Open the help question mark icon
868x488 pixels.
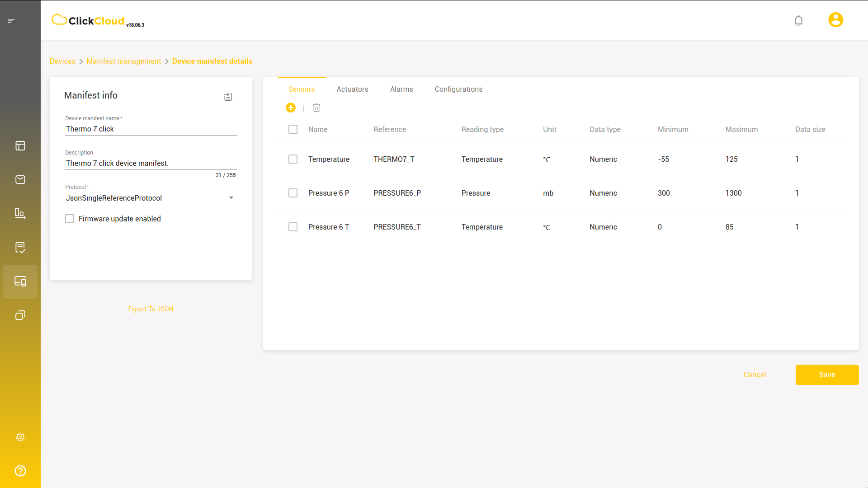coord(20,471)
